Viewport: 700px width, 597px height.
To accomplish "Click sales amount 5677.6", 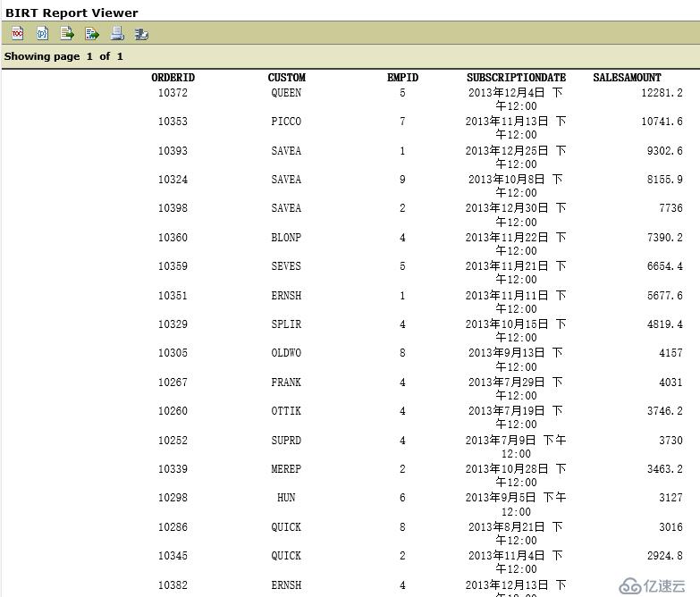I will (665, 296).
